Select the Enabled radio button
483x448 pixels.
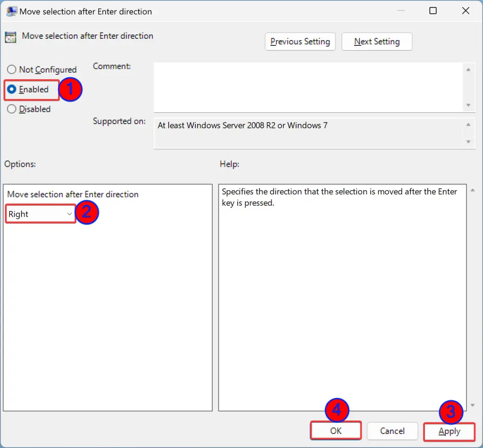[11, 89]
